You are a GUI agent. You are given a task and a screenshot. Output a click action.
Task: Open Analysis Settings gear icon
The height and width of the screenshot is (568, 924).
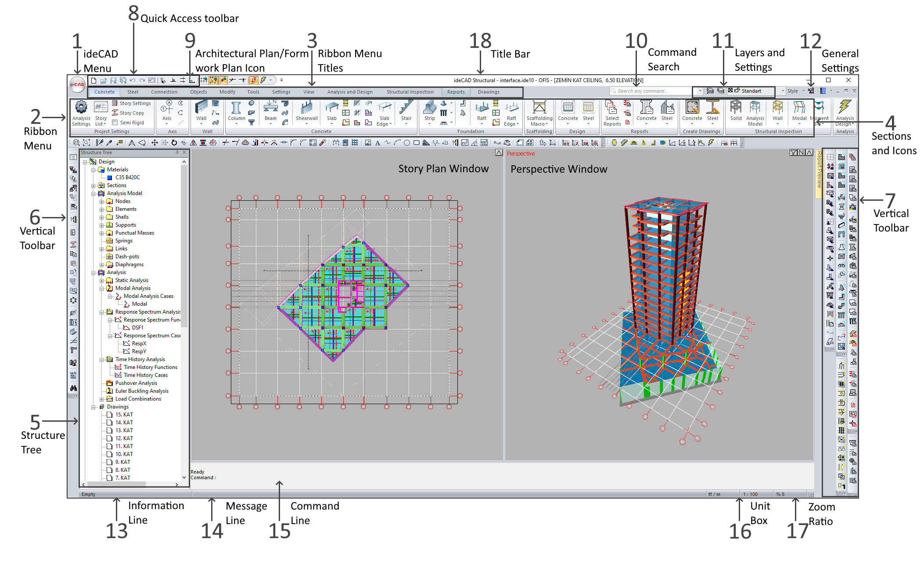[81, 108]
